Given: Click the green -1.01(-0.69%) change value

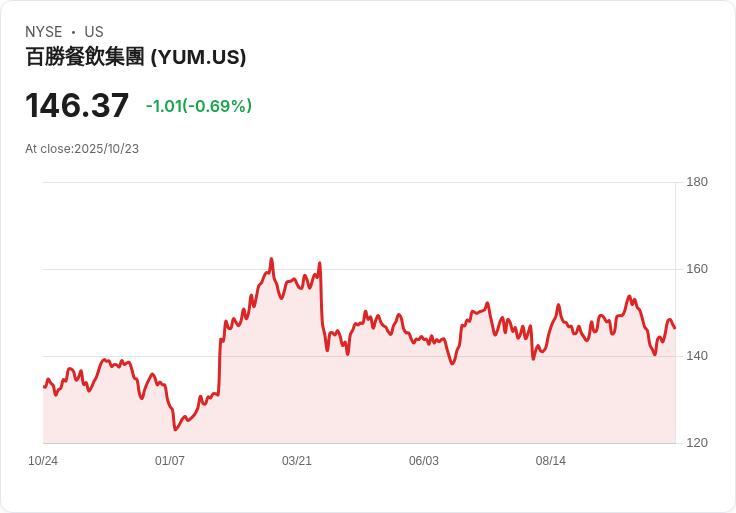Looking at the screenshot, I should pyautogui.click(x=198, y=106).
